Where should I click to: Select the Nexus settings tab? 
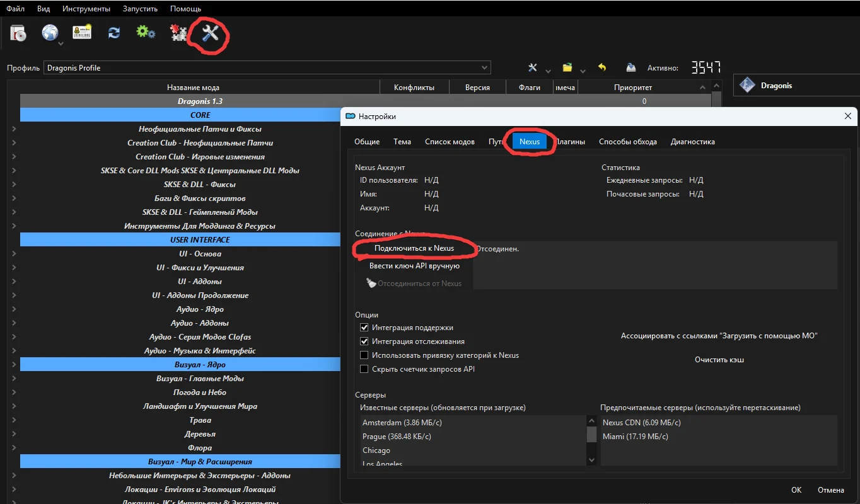coord(530,142)
